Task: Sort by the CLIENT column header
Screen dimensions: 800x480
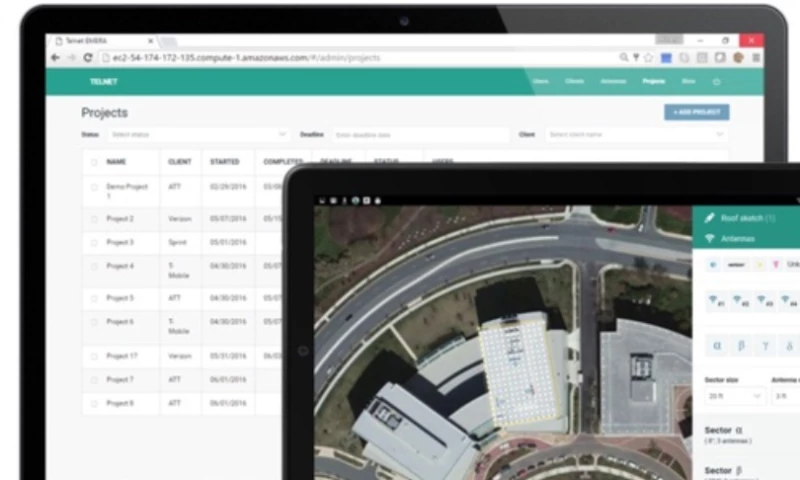Action: 180,162
